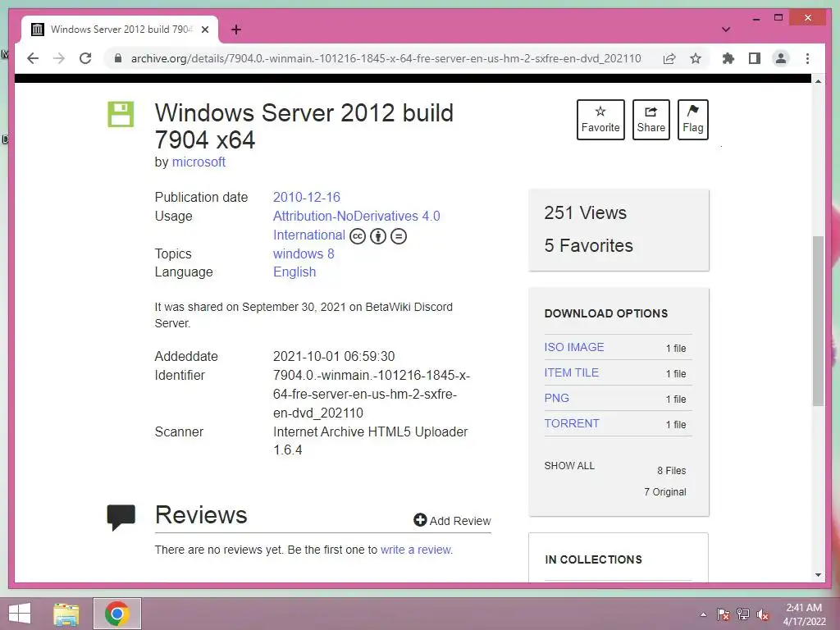Open the ITEM TILE download option

571,372
